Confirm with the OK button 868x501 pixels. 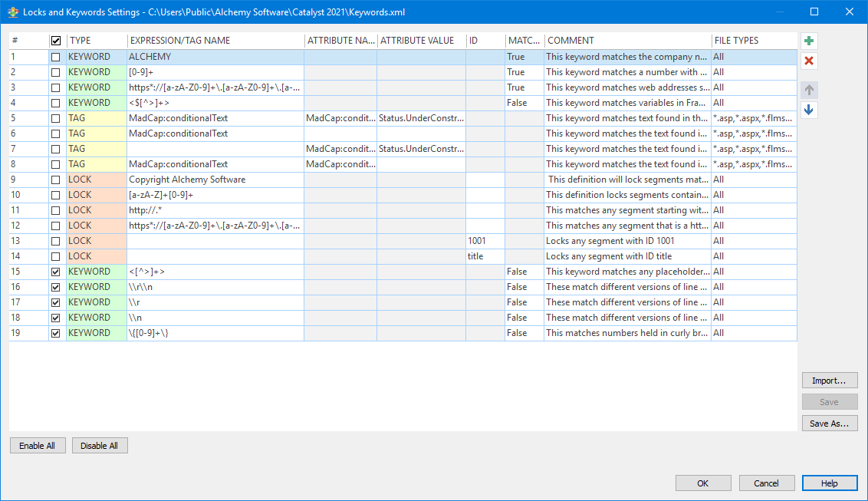pyautogui.click(x=703, y=483)
